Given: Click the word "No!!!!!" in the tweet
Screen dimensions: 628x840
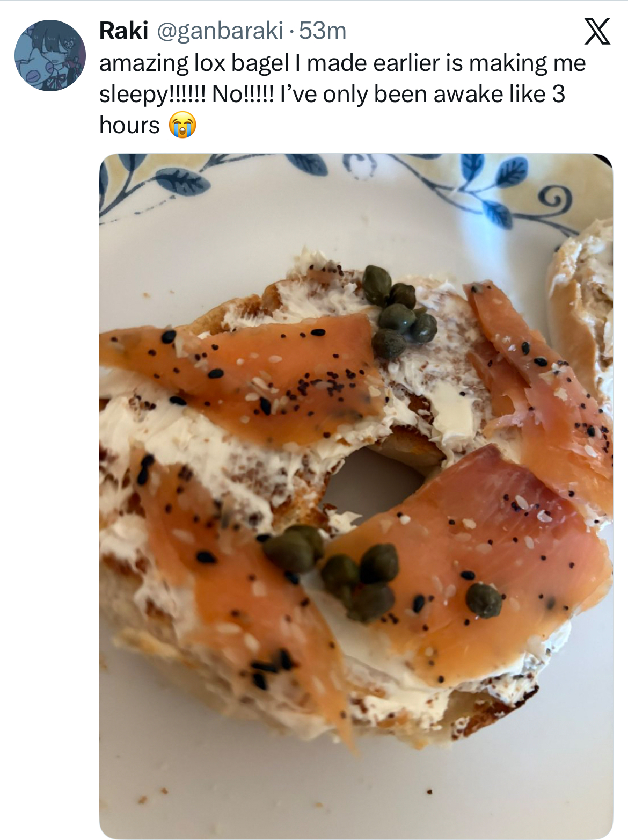Looking at the screenshot, I should coord(243,95).
